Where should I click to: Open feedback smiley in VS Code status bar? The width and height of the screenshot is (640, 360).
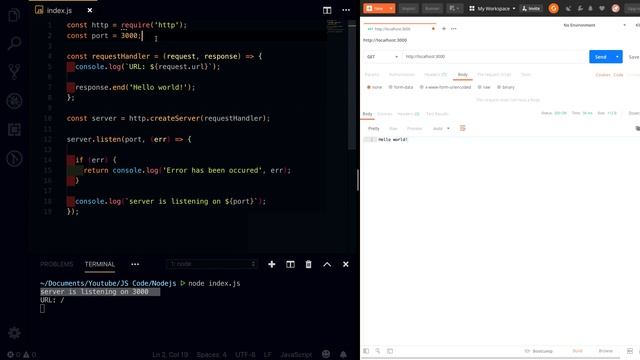pos(326,354)
